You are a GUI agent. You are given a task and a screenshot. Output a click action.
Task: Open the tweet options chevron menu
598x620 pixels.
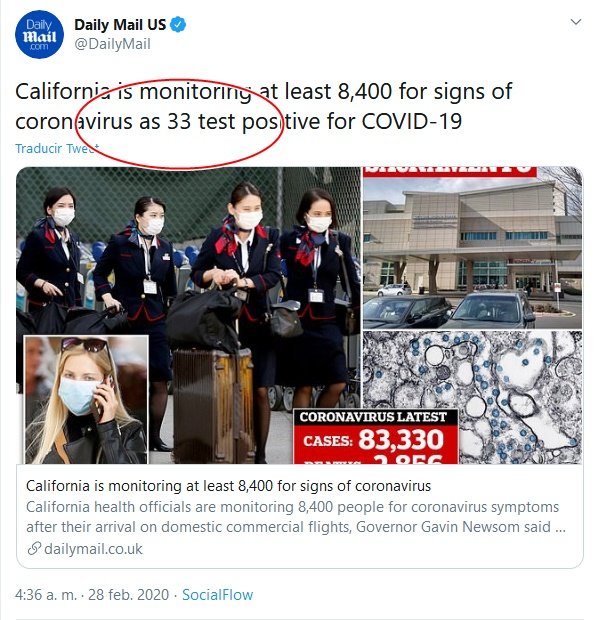[576, 22]
